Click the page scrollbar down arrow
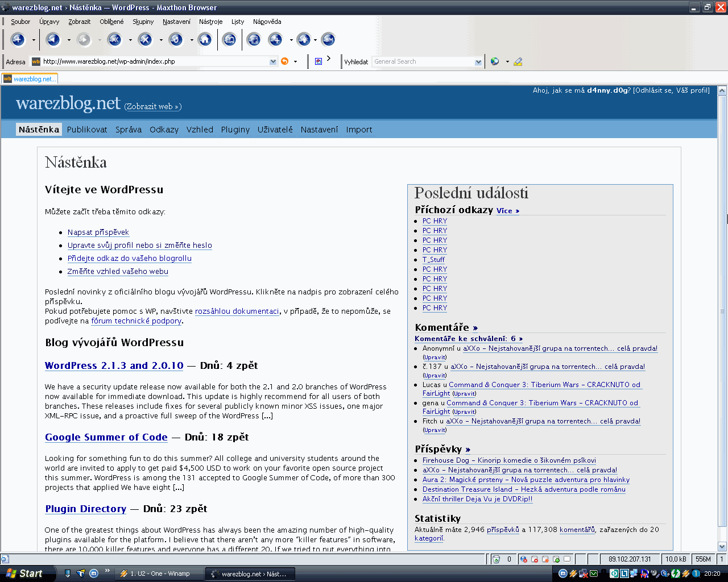The height and width of the screenshot is (582, 728). (722, 547)
